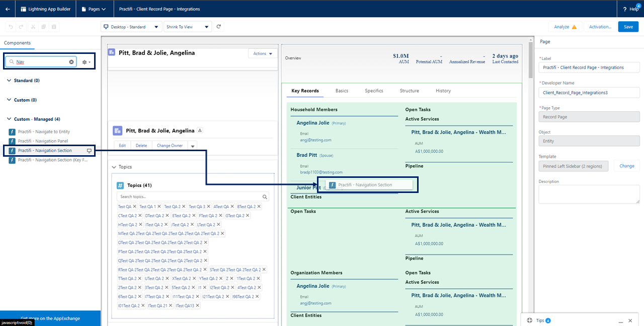The width and height of the screenshot is (644, 326).
Task: Go back using the top-left arrow
Action: (8, 9)
